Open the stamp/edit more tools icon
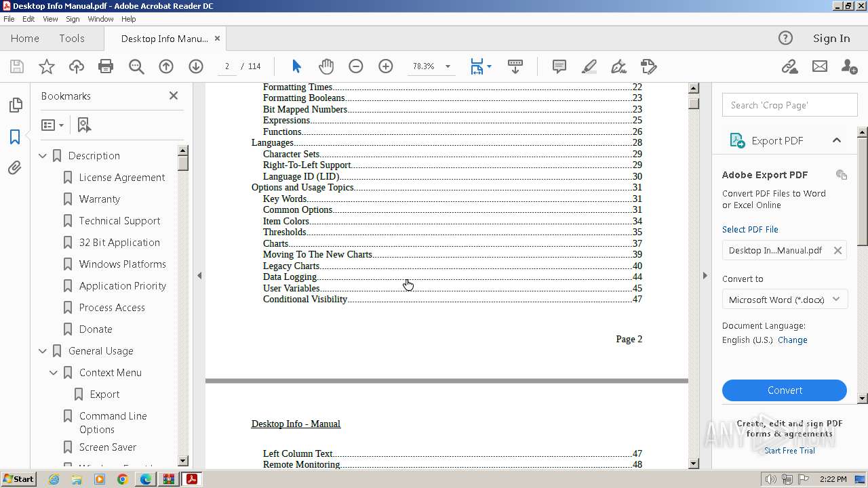 click(x=649, y=66)
